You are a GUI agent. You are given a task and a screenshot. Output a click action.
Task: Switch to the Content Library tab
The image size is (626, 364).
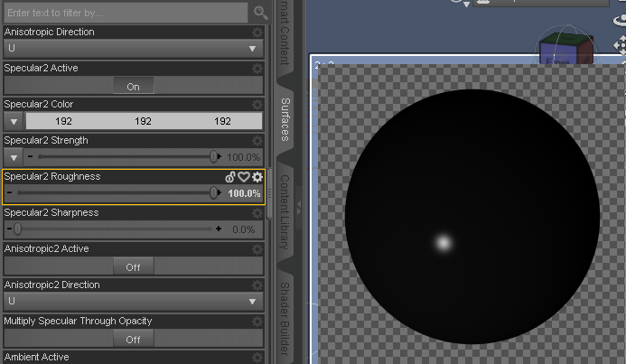(285, 211)
